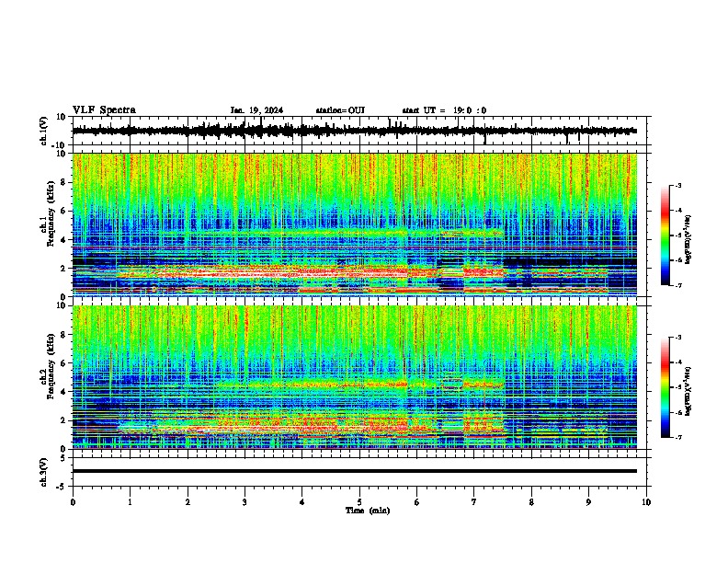The width and height of the screenshot is (728, 563).
Task: Click the '2' kHz tick on ch.1 spectrogram
Action: [x=63, y=268]
